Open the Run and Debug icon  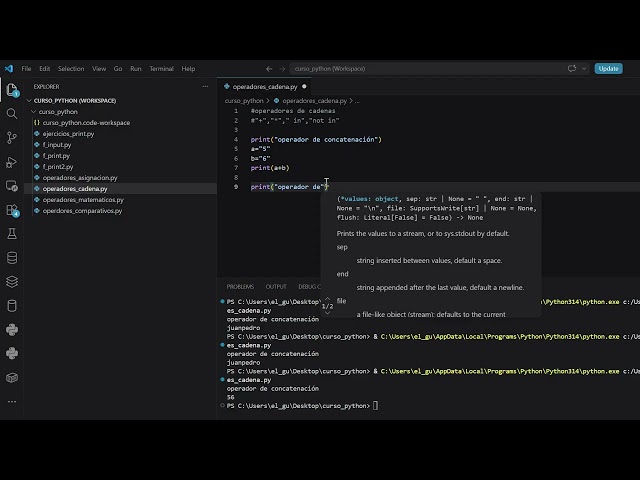point(12,162)
